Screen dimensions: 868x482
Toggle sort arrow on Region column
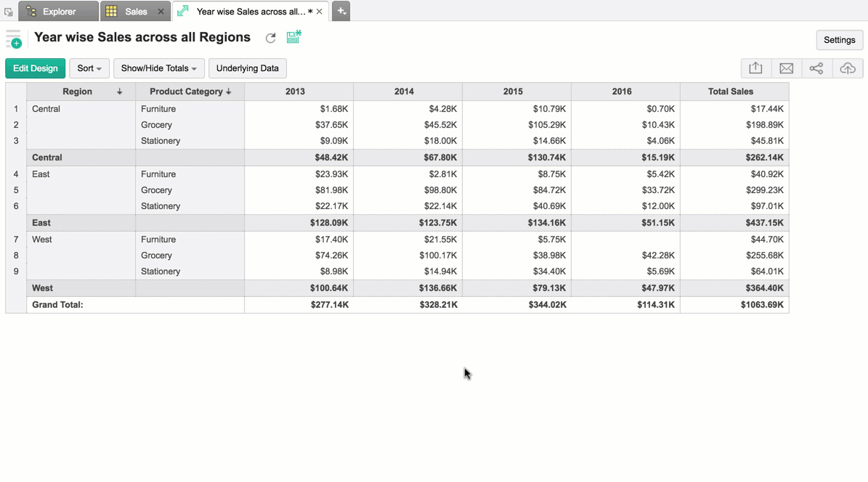click(x=120, y=91)
